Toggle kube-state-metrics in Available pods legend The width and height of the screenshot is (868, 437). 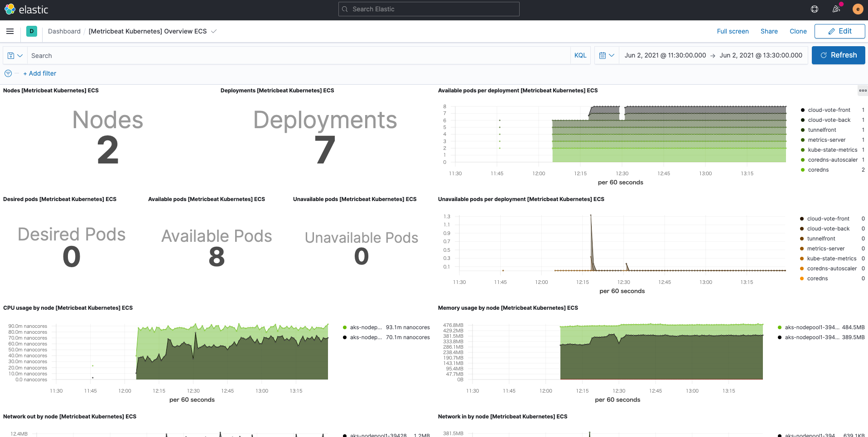(832, 150)
